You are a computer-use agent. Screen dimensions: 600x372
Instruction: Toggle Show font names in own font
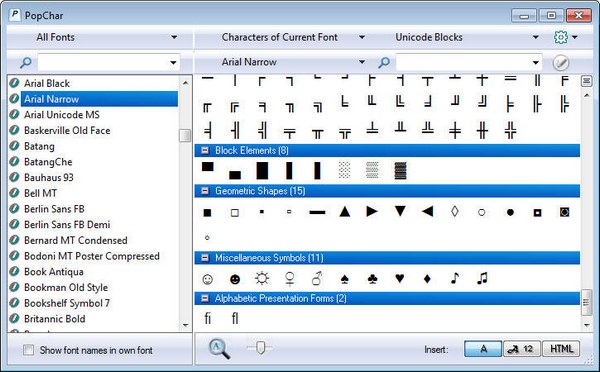(x=29, y=350)
